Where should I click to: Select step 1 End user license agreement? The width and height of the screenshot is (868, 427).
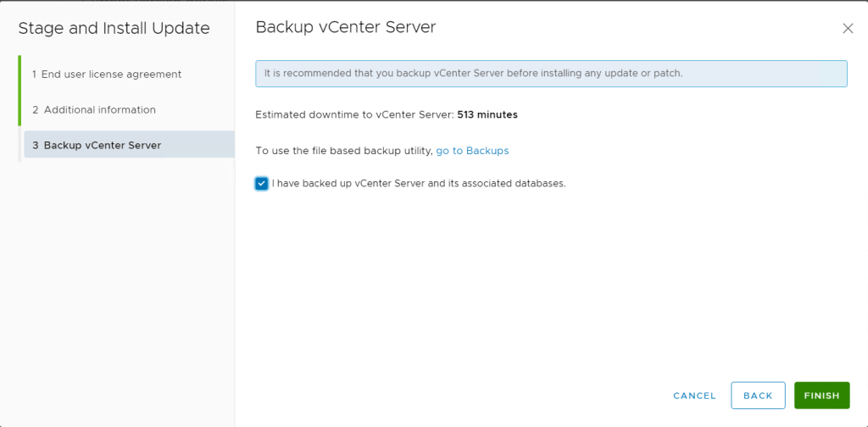point(107,75)
